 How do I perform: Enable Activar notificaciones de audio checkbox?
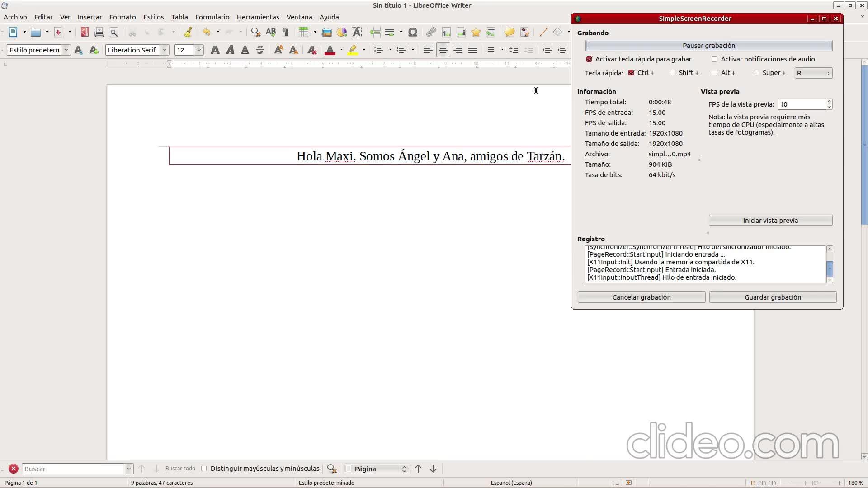pos(715,59)
